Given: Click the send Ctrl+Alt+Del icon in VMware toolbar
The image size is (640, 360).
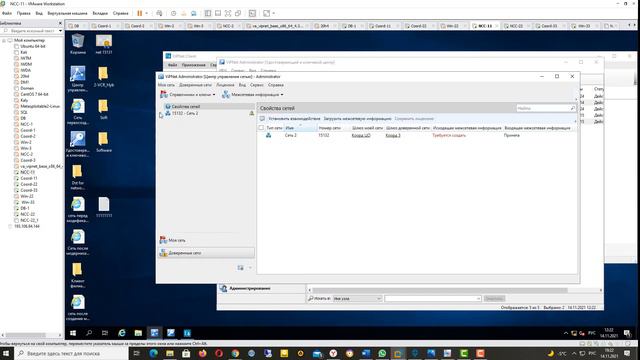Looking at the screenshot, I should point(159,13).
